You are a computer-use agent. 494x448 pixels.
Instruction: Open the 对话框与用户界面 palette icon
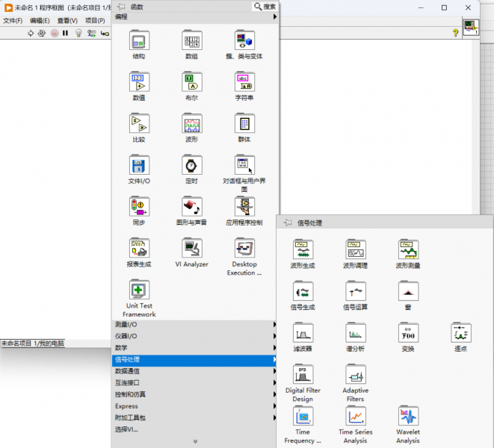pyautogui.click(x=244, y=165)
